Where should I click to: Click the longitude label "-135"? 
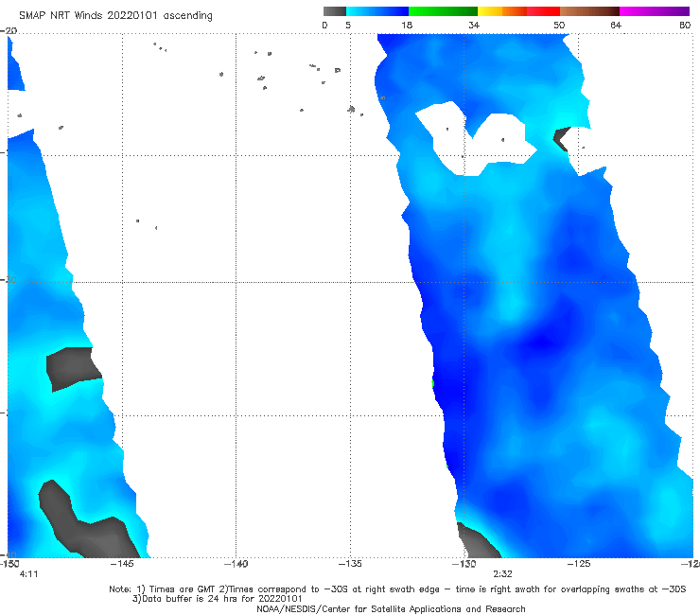350,564
